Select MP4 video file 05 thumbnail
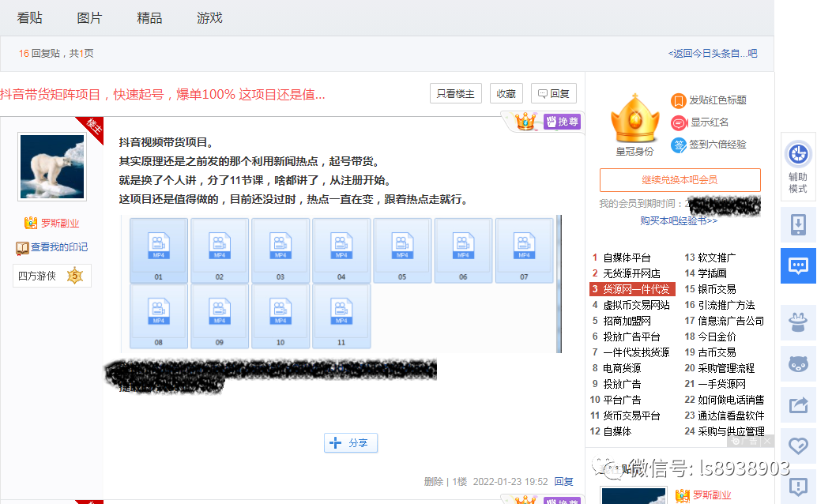 coord(402,250)
